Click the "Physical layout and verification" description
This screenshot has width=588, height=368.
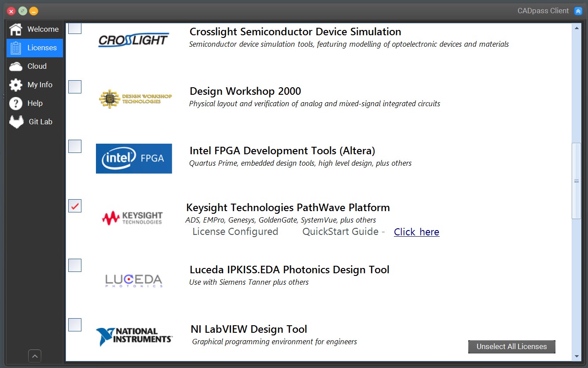315,104
